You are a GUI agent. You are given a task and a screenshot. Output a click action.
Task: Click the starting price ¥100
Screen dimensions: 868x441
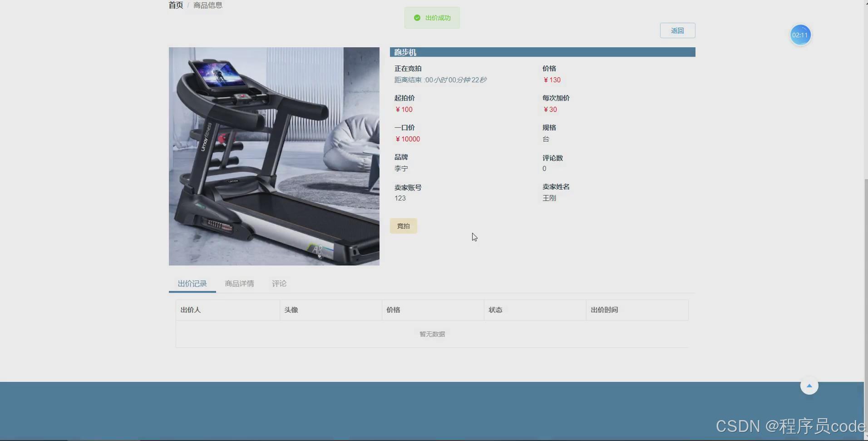coord(404,109)
